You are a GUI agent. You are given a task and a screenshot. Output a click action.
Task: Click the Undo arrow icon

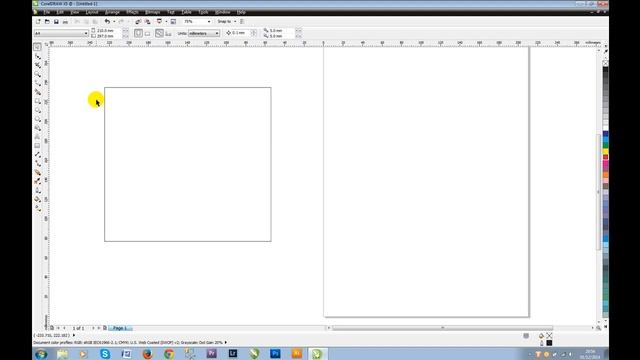coord(107,22)
